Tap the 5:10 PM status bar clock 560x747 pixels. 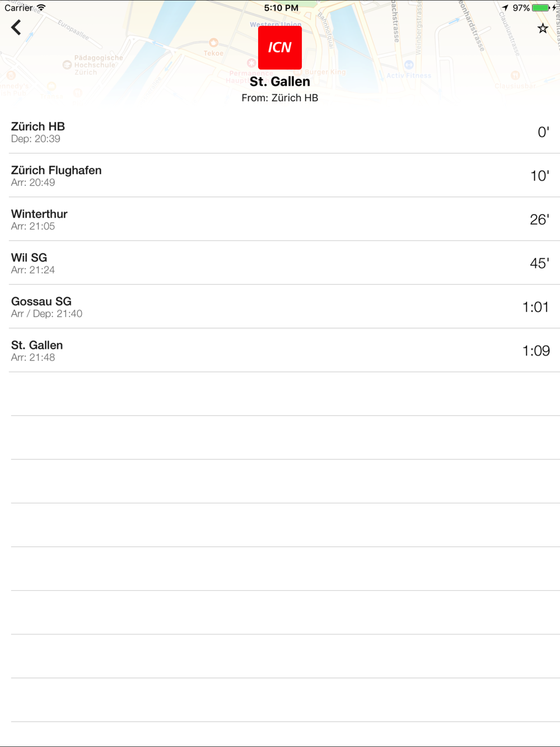281,8
